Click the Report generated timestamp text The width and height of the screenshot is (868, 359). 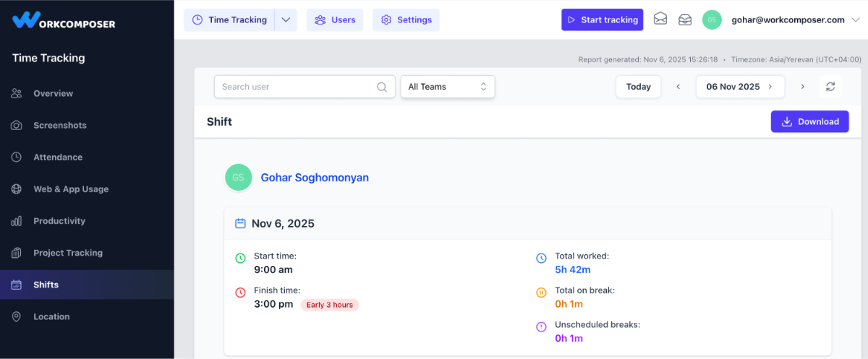pos(648,59)
